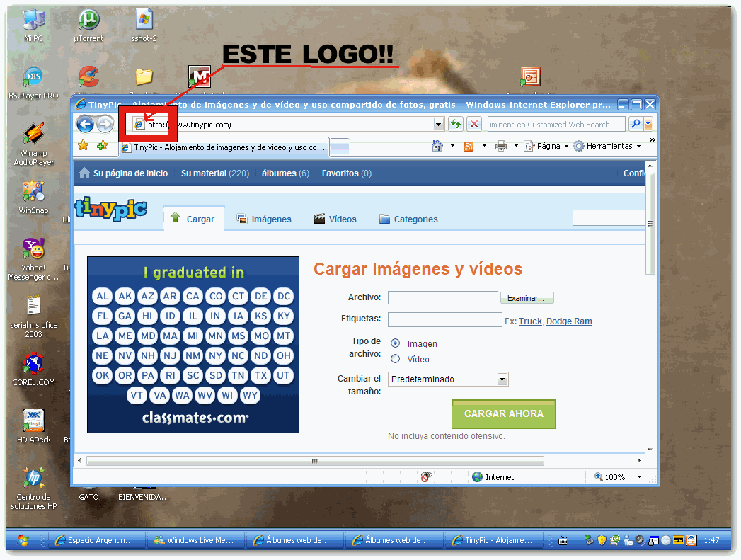Expand the Home button dropdown arrow
The image size is (741, 560).
(452, 146)
